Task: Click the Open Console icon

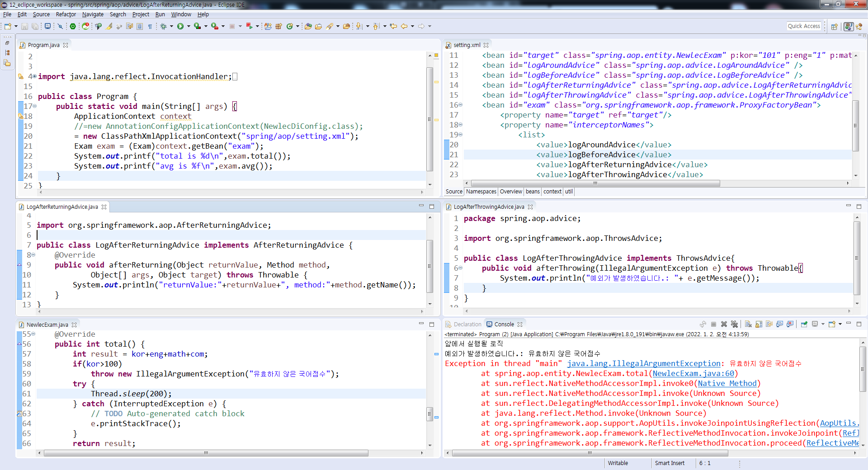Action: tap(832, 324)
